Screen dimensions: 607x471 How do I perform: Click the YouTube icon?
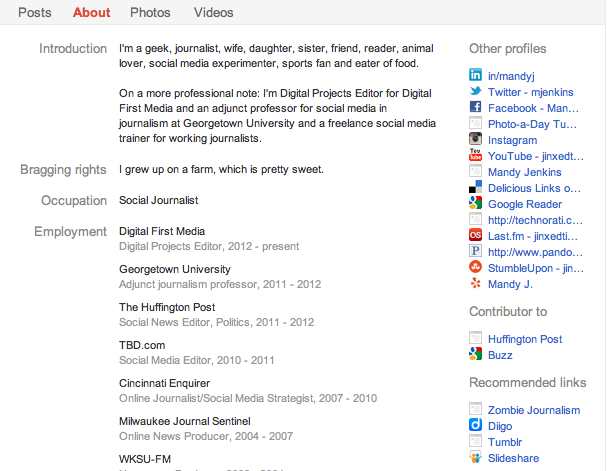(476, 156)
